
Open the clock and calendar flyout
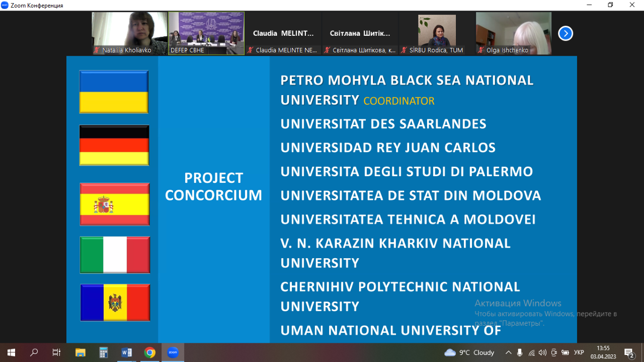(x=602, y=352)
